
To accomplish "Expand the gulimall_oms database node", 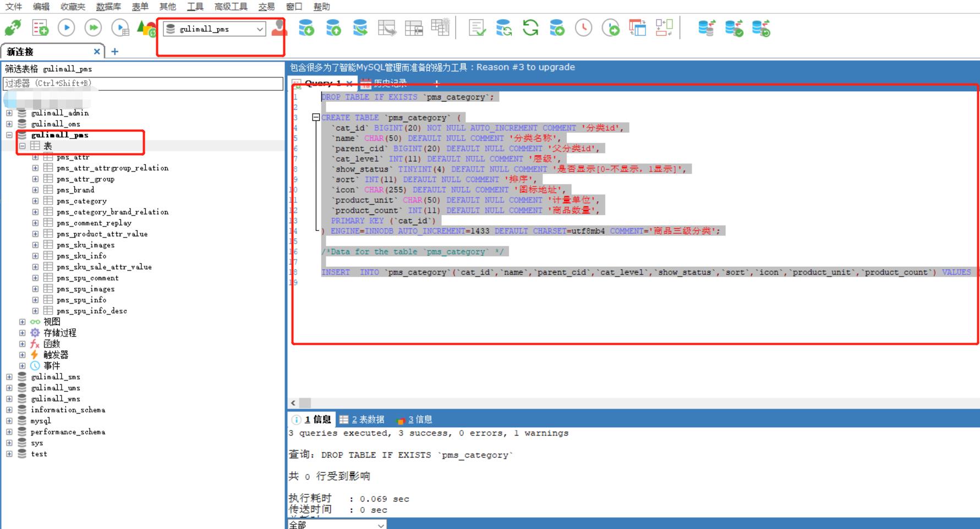I will click(x=9, y=124).
